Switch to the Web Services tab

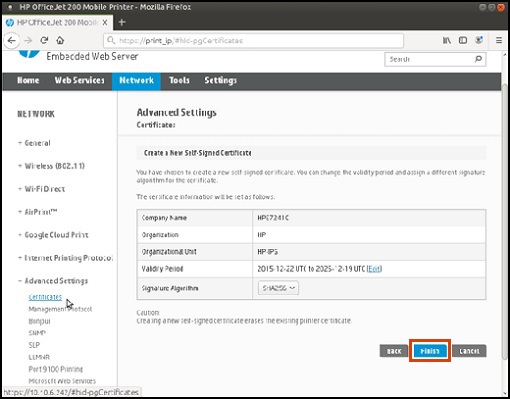(79, 80)
